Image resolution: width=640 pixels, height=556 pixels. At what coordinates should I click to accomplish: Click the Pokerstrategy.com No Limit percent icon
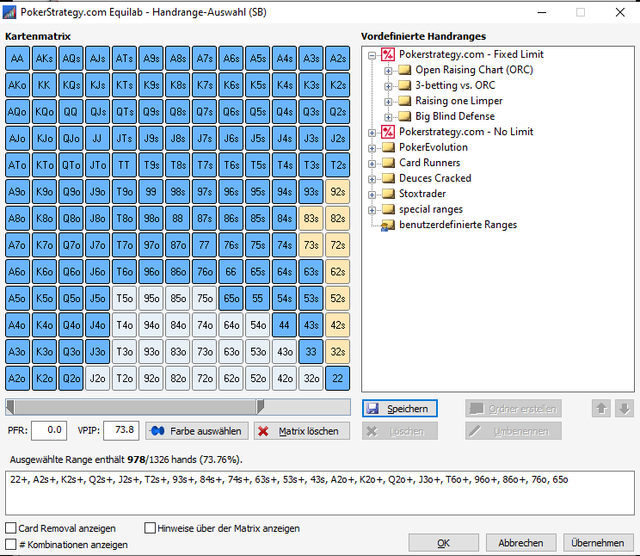tap(388, 132)
